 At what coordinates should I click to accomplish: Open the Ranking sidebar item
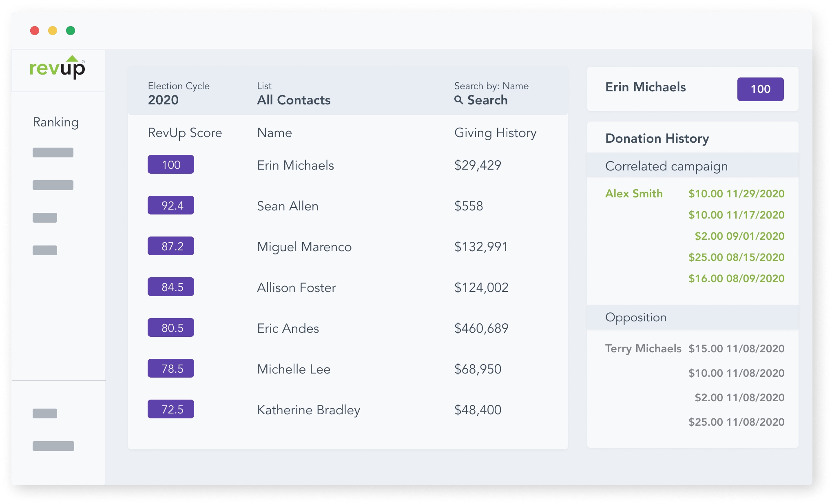click(56, 122)
